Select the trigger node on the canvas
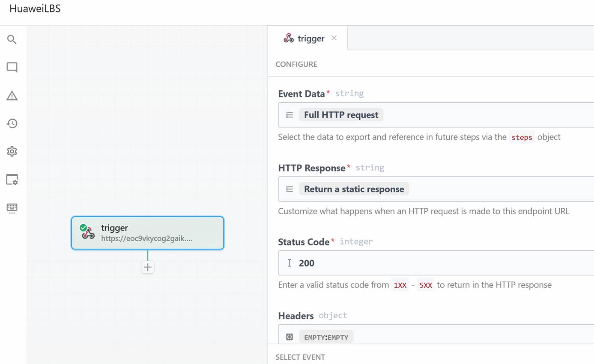Screen dimensions: 594x364 click(x=147, y=233)
